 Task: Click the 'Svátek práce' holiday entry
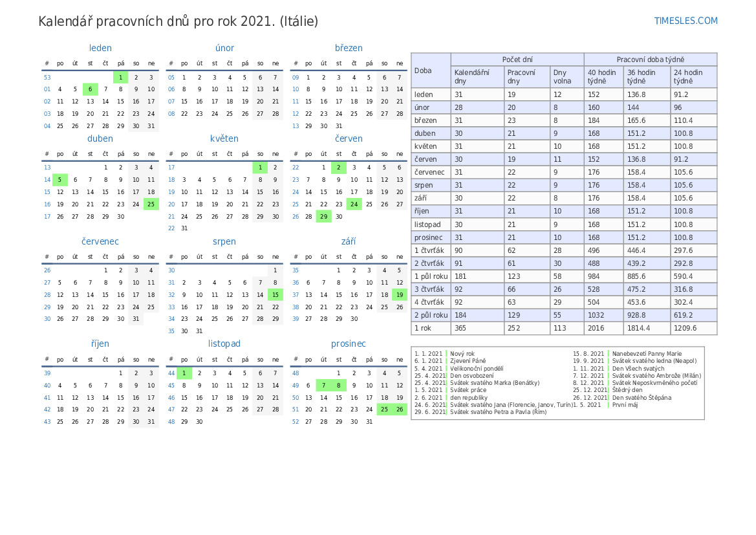pyautogui.click(x=468, y=390)
